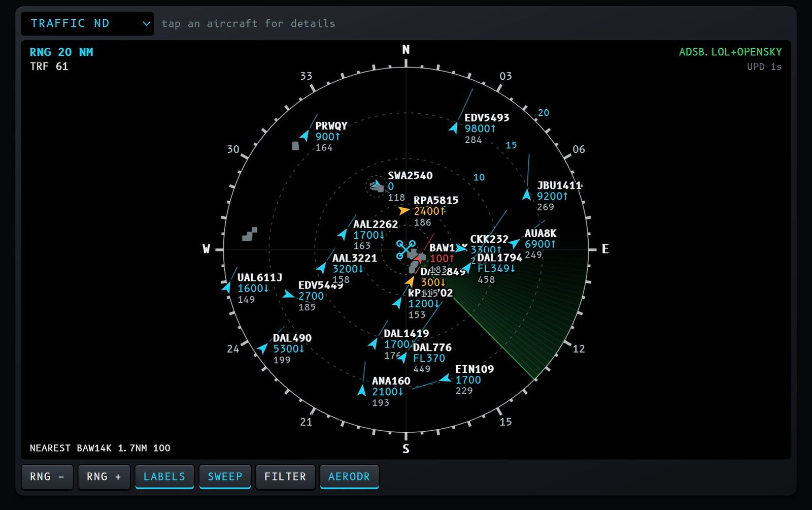Click the RNG 20 NM readout

pos(61,52)
